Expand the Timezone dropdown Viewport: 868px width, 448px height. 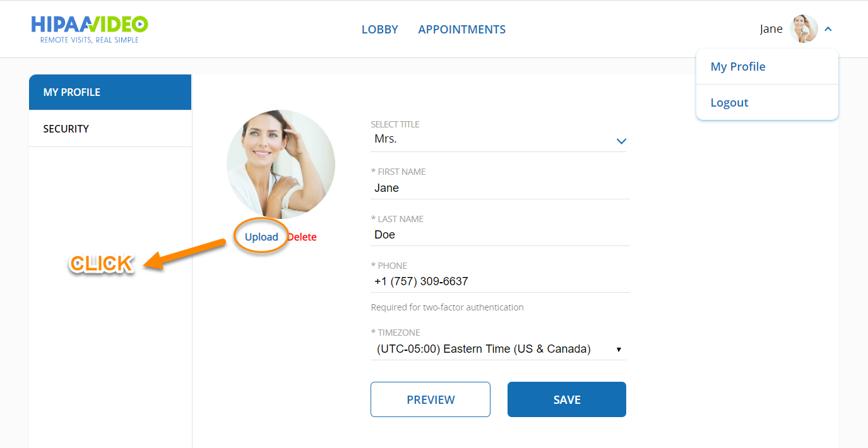[498, 349]
